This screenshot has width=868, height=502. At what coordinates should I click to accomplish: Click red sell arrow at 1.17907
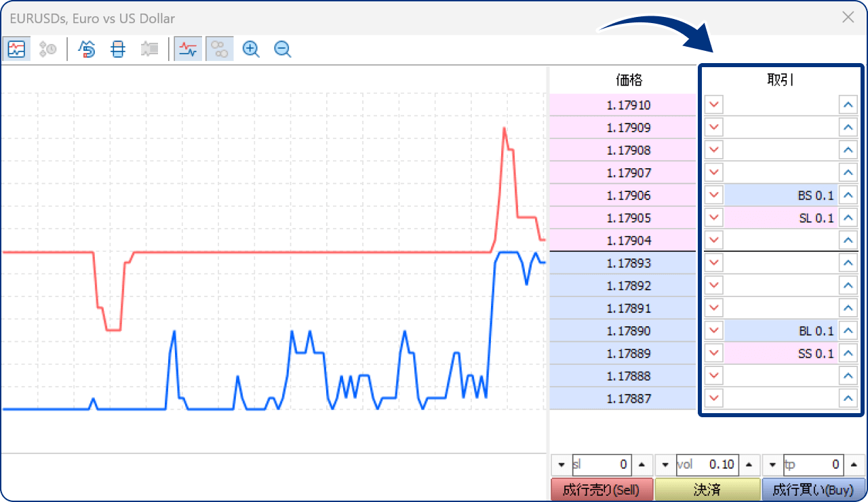[x=714, y=173]
